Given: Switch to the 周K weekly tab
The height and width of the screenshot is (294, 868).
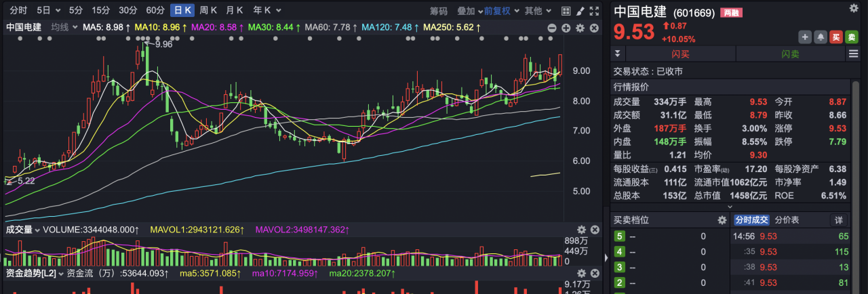Looking at the screenshot, I should (208, 11).
